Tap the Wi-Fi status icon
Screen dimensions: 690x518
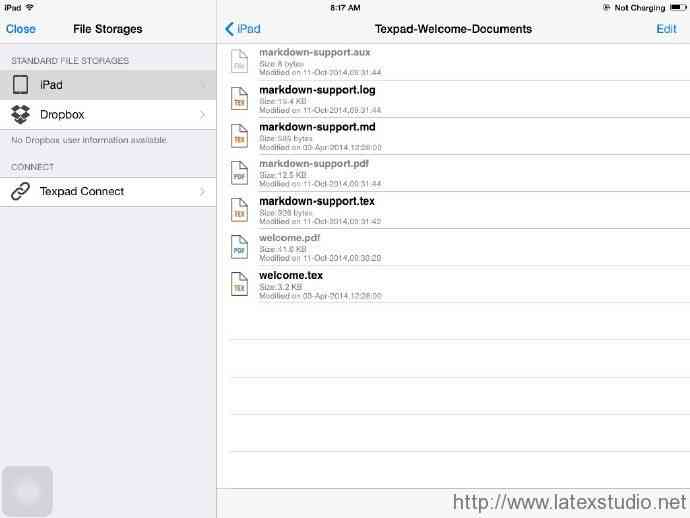click(30, 7)
